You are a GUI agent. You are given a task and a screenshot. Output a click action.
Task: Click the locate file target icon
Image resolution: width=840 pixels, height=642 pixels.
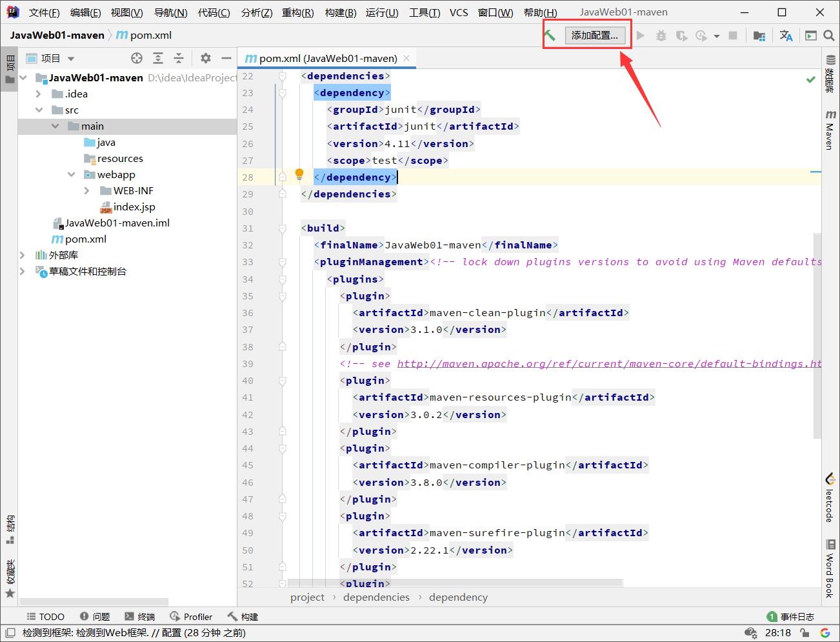coord(137,58)
